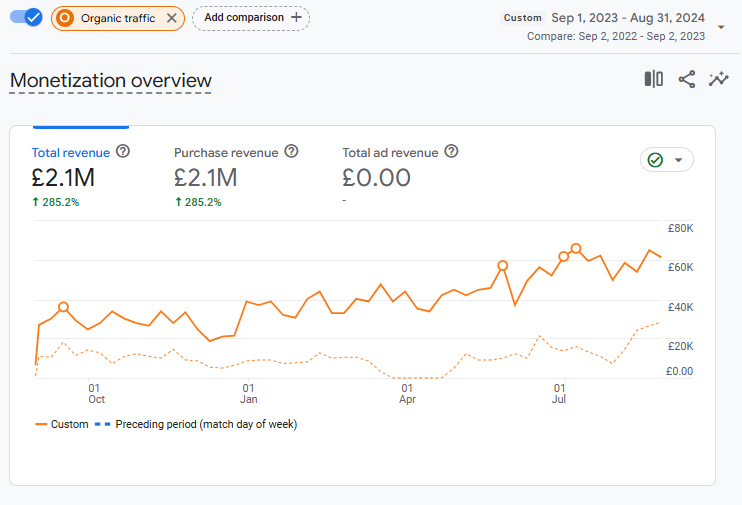Click the green data quality checkmark

656,160
